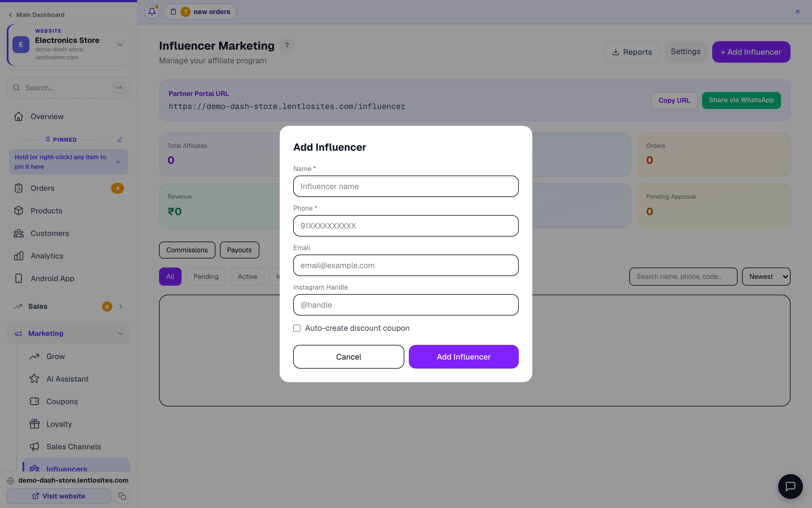Click the Customers people icon
812x508 pixels.
[19, 233]
